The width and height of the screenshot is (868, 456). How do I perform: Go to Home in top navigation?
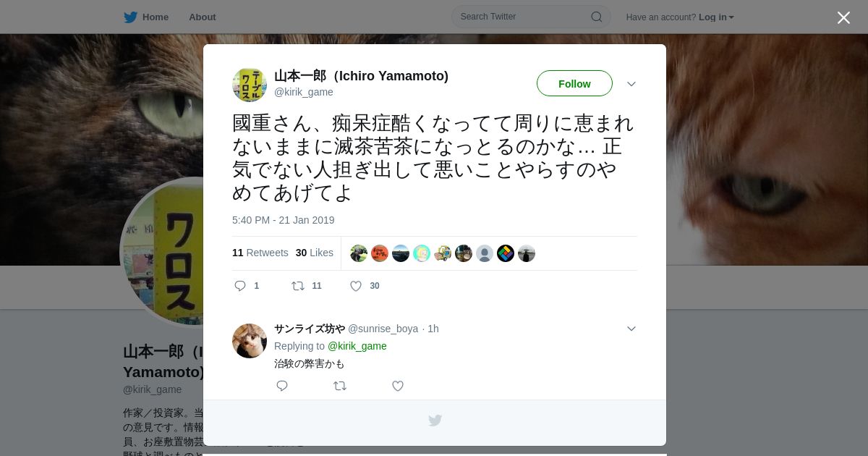(156, 17)
